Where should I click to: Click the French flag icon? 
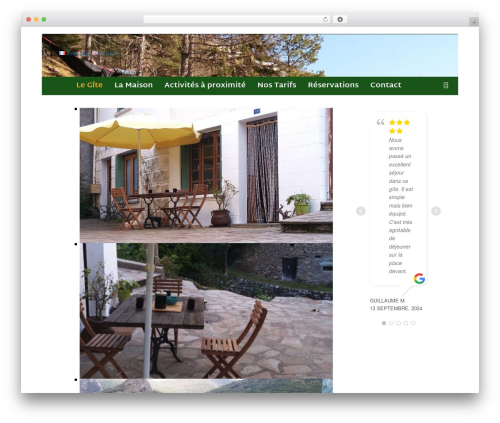(x=62, y=53)
